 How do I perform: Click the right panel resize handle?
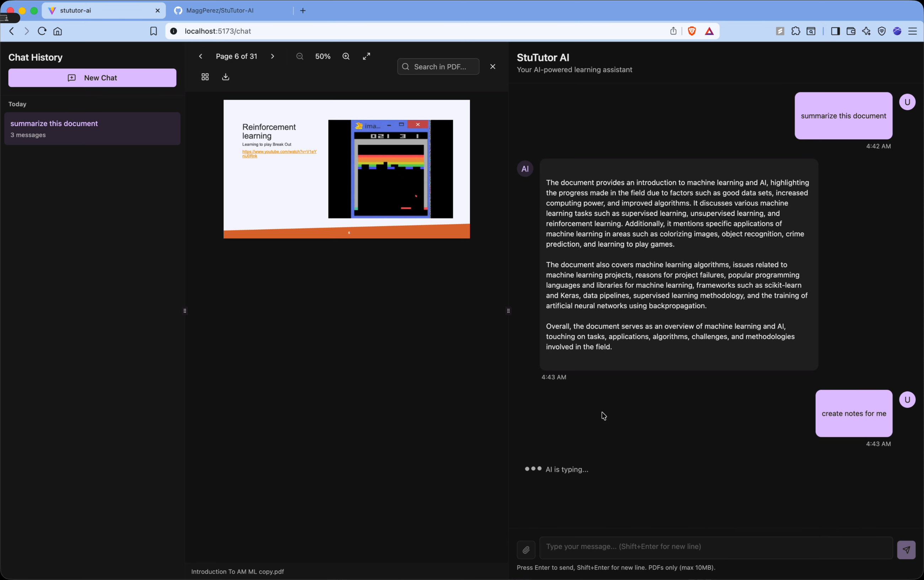point(508,311)
